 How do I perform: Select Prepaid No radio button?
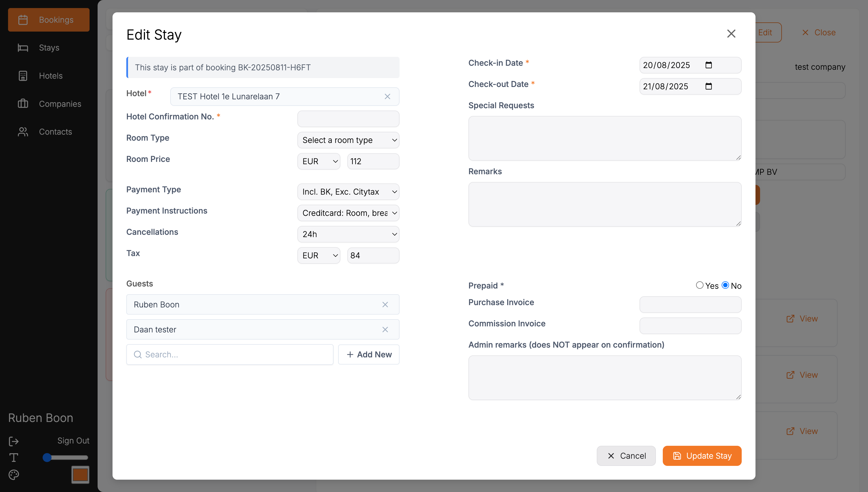point(725,285)
